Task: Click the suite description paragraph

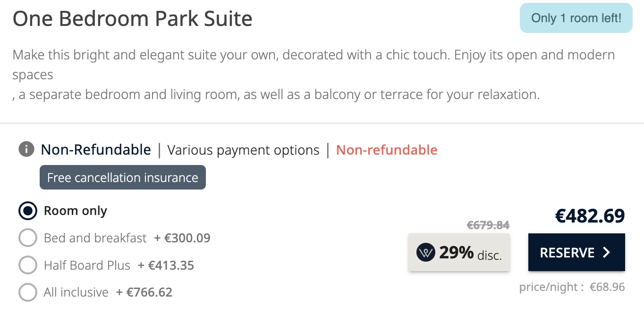Action: pyautogui.click(x=314, y=74)
